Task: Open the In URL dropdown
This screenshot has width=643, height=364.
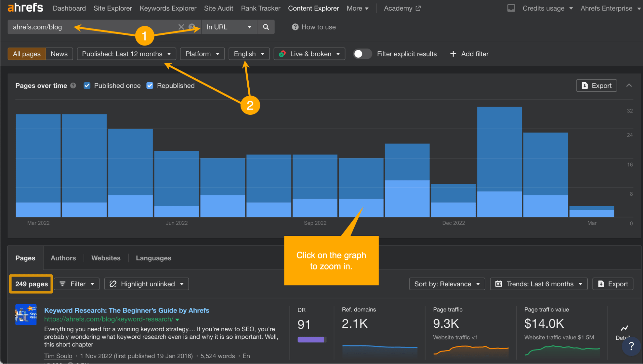Action: point(229,27)
